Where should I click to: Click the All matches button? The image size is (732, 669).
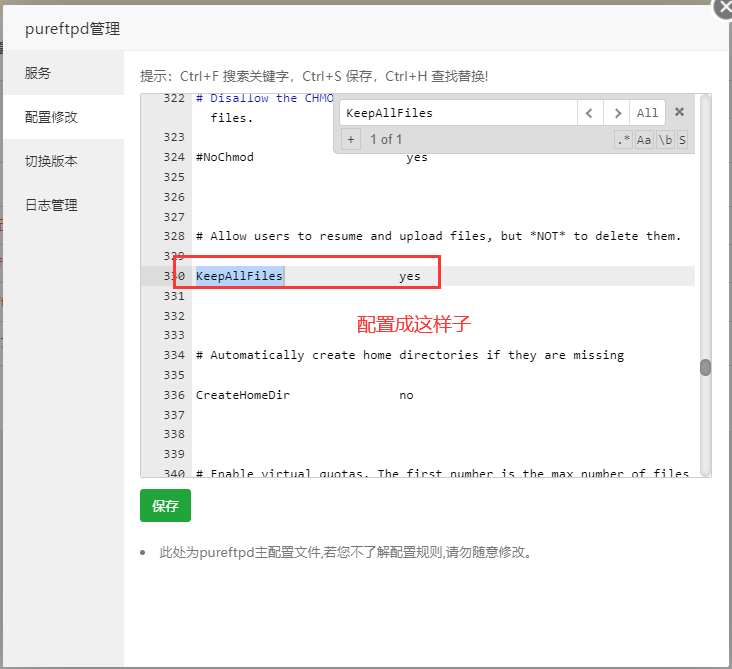point(647,113)
